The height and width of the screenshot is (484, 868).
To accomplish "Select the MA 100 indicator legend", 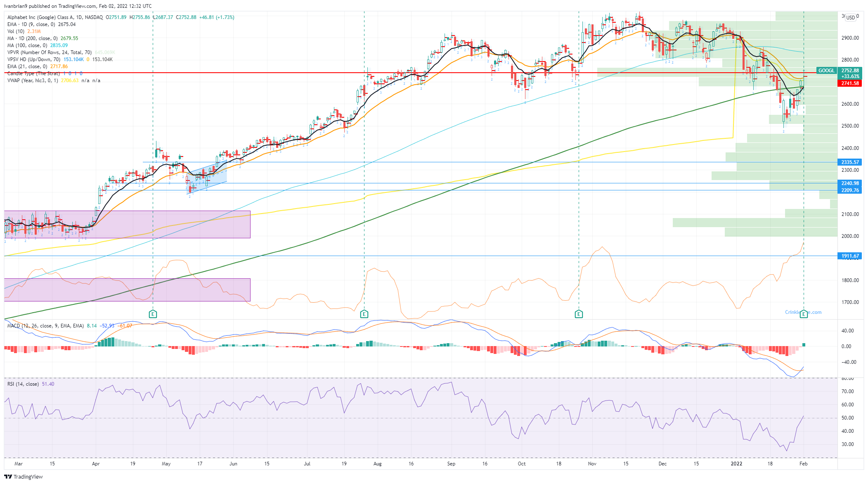I will click(x=38, y=45).
